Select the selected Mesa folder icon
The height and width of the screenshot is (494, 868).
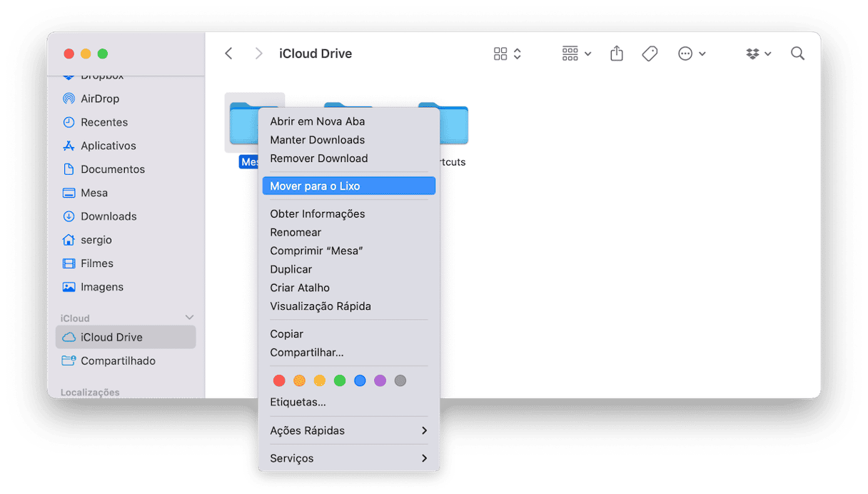click(243, 123)
